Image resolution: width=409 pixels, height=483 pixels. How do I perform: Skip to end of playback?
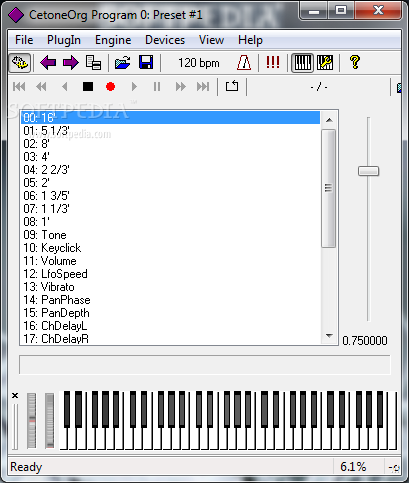pos(203,87)
